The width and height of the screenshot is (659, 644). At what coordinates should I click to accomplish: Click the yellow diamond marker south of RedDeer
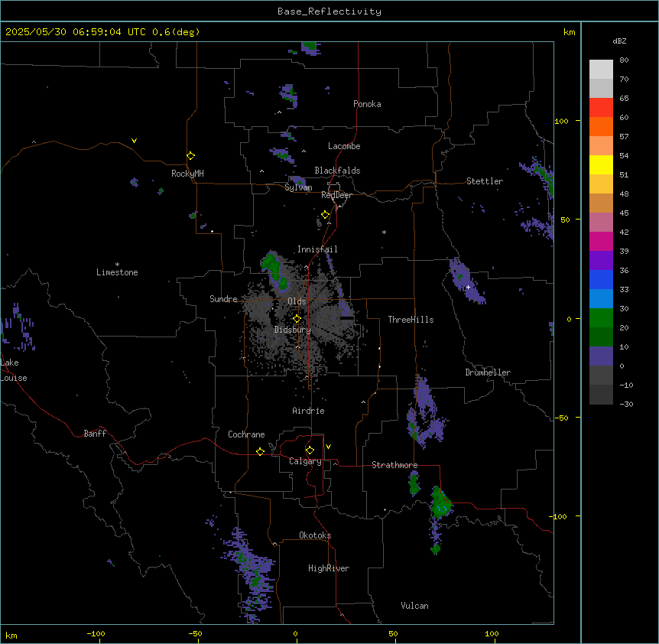tap(326, 215)
